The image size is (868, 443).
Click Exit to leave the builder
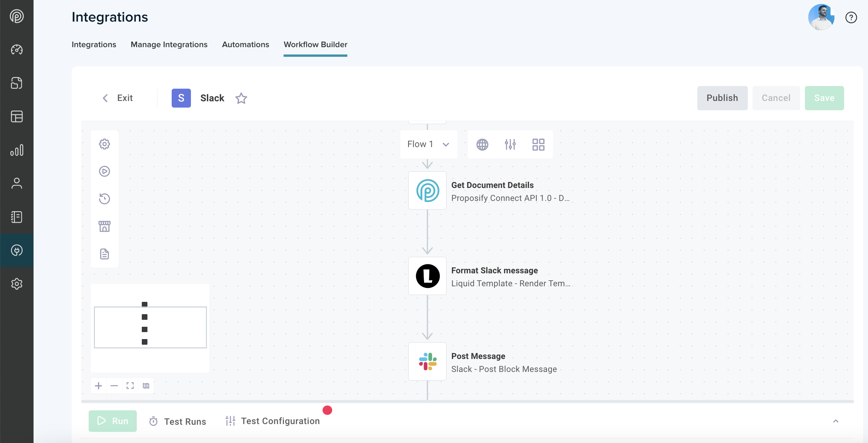pyautogui.click(x=118, y=98)
